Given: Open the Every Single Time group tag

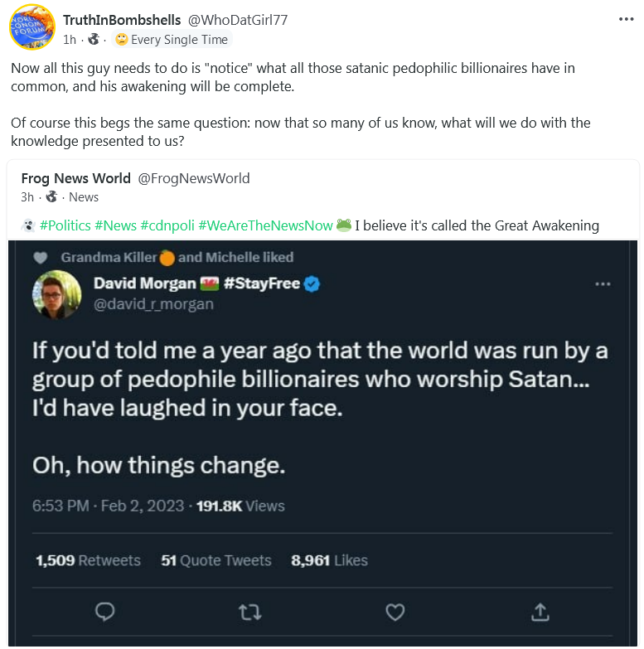Looking at the screenshot, I should 173,39.
